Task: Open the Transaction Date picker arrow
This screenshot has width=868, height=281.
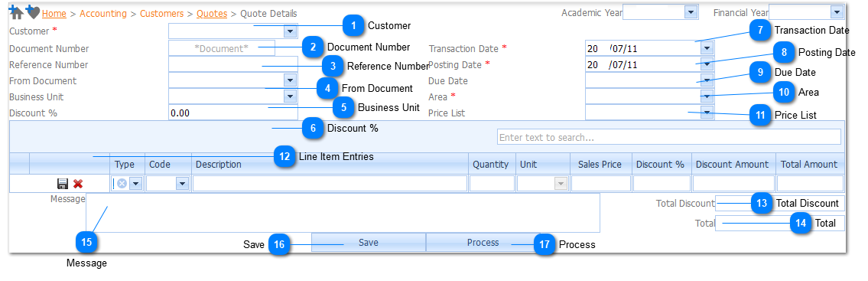Action: click(x=707, y=48)
